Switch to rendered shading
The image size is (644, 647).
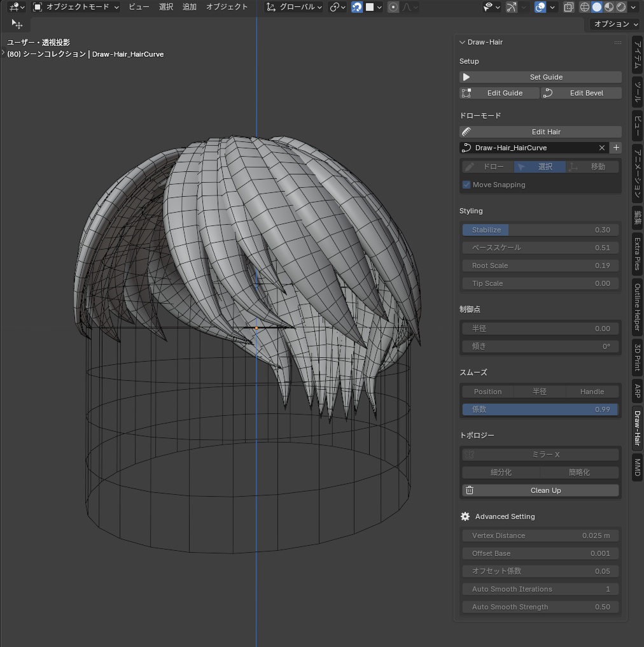coord(621,7)
